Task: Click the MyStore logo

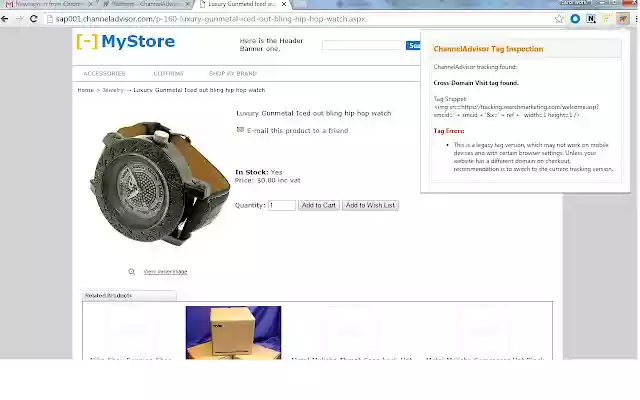Action: (126, 42)
